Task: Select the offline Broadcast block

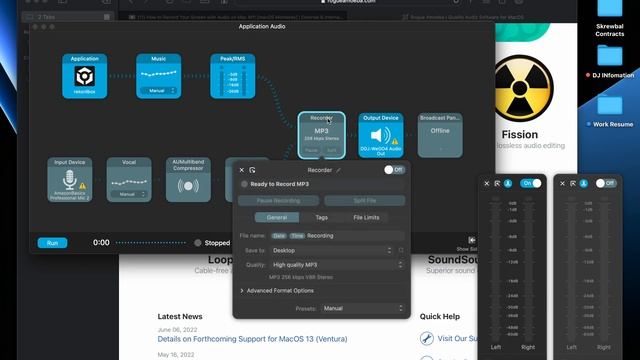Action: [x=440, y=135]
